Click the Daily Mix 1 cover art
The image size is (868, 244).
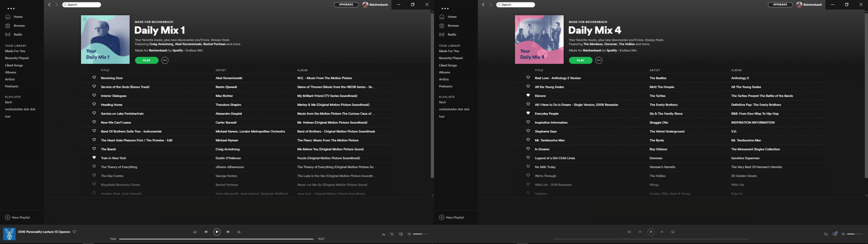click(105, 39)
